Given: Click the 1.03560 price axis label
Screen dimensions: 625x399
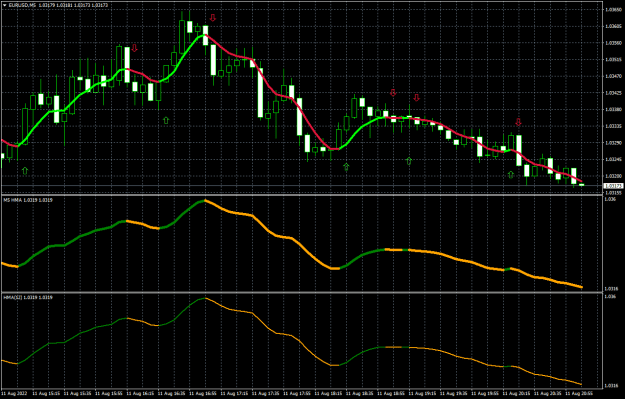Looking at the screenshot, I should (613, 43).
